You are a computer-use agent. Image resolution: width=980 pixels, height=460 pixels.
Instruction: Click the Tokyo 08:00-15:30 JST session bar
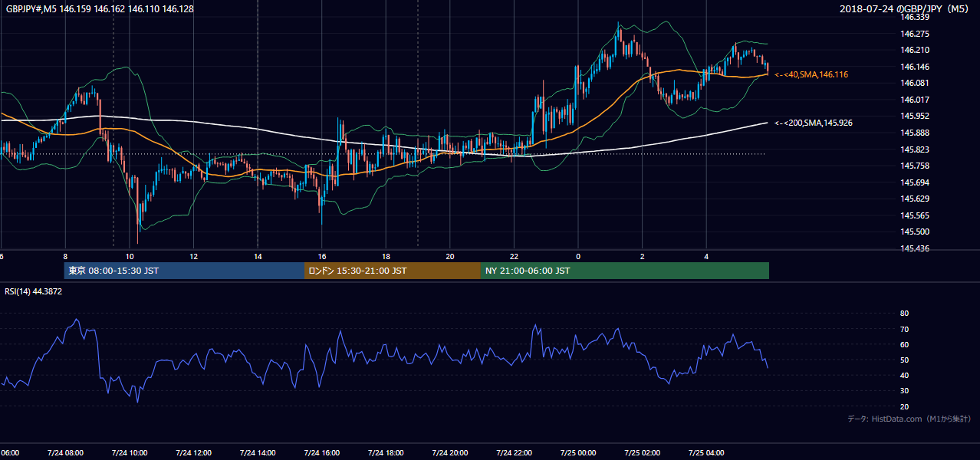click(184, 271)
